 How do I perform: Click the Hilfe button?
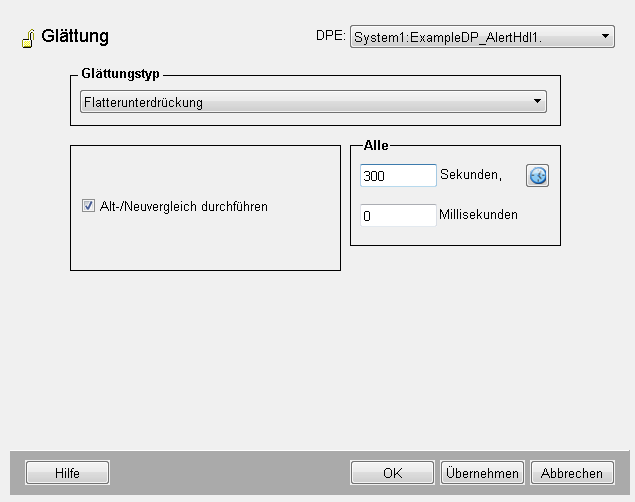(x=67, y=472)
